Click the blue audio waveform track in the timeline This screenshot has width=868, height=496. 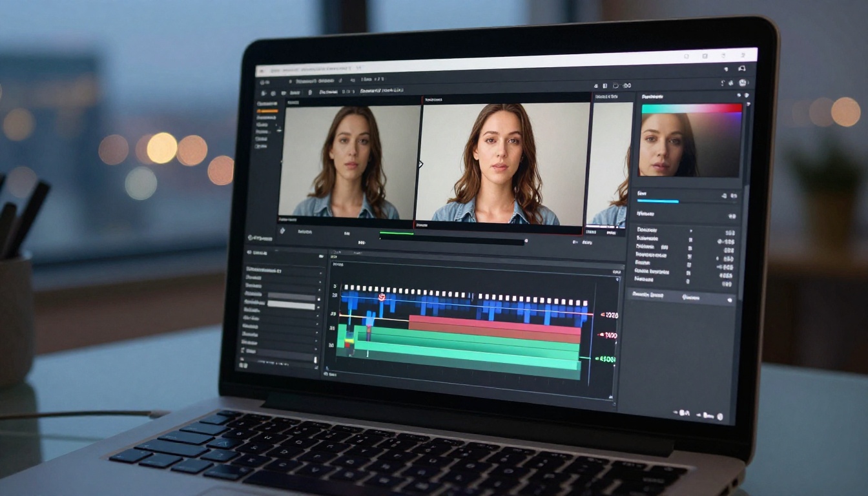[x=465, y=307]
